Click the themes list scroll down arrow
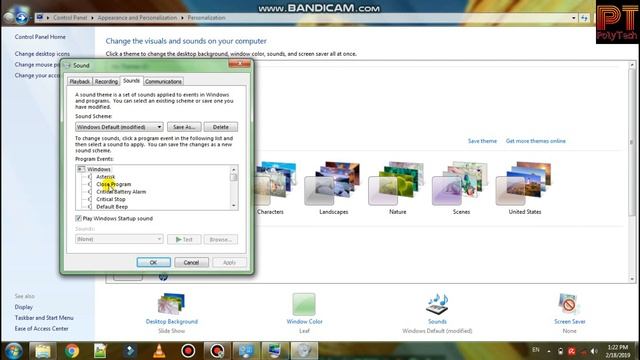This screenshot has height=360, width=640. pyautogui.click(x=632, y=279)
